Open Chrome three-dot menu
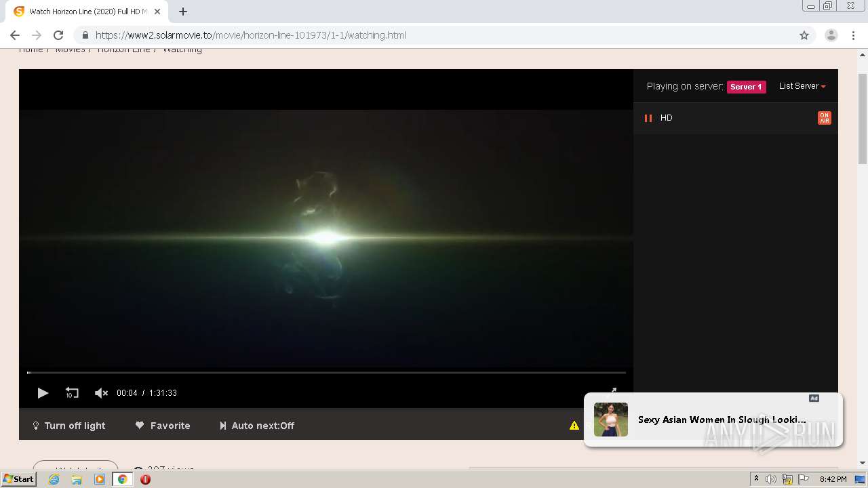Image resolution: width=868 pixels, height=488 pixels. point(854,35)
